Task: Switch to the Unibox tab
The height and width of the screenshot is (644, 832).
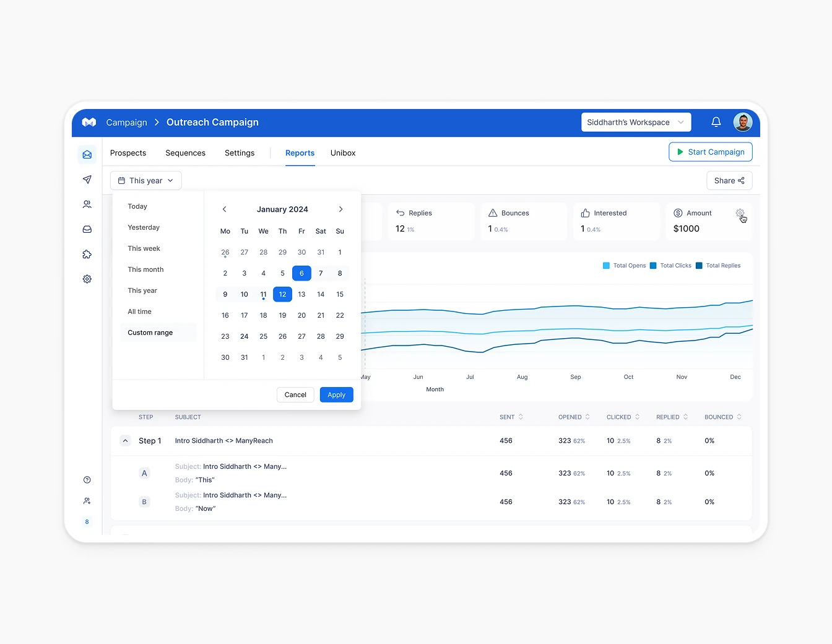Action: tap(343, 153)
